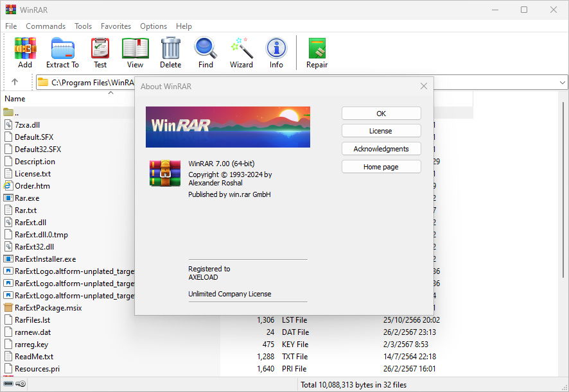Viewport: 569px width, 392px height.
Task: Select the Rar.exe application icon
Action: 8,198
